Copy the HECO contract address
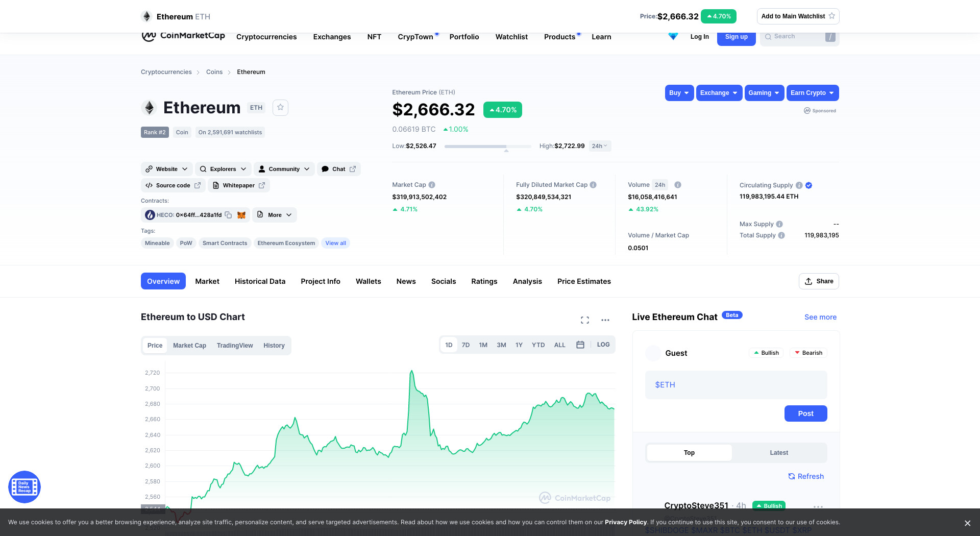 228,215
